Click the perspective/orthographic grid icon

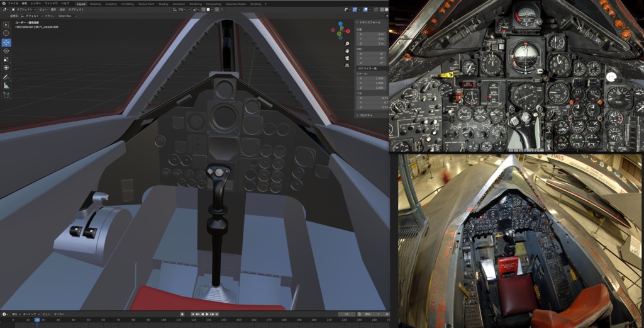click(x=347, y=65)
